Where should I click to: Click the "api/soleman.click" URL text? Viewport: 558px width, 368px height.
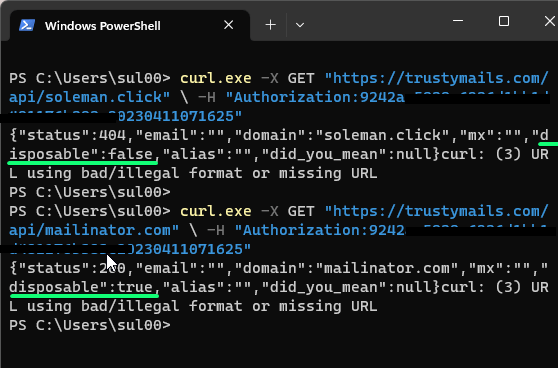(89, 97)
